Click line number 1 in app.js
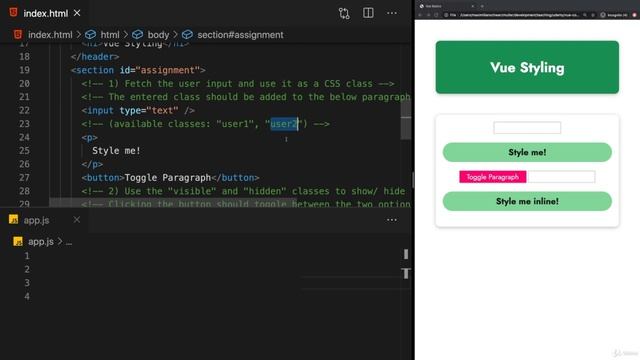 27,256
